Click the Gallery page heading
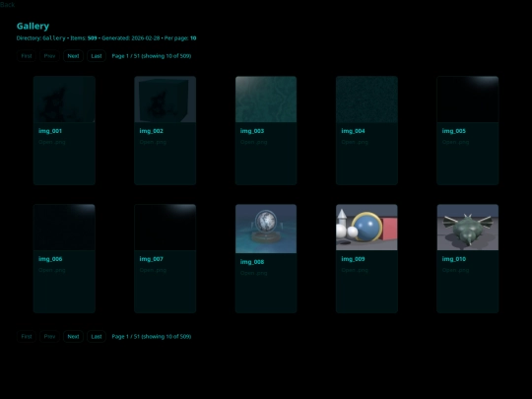Image resolution: width=532 pixels, height=399 pixels. click(33, 27)
